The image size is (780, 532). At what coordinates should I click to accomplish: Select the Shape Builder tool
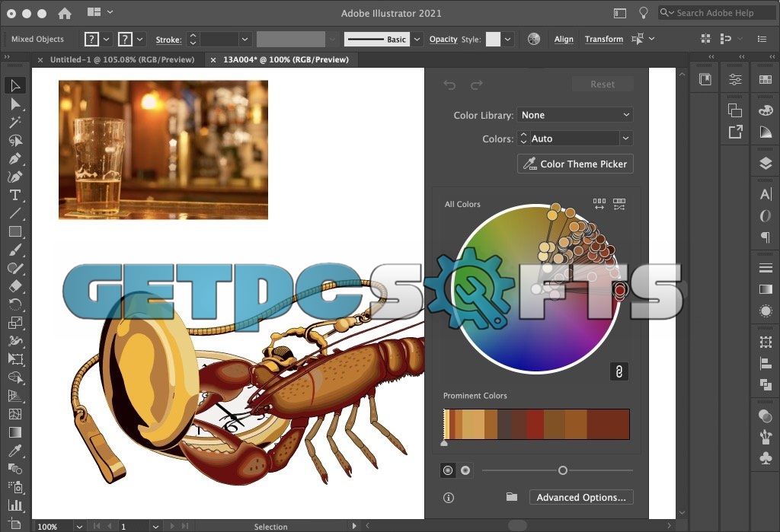coord(15,377)
